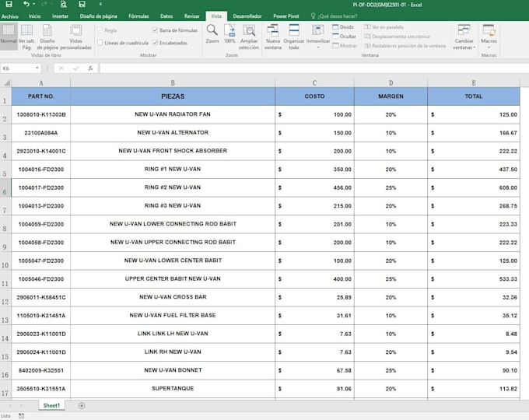Toggle the Encabezados checkbox
The image size is (529, 420).
155,43
